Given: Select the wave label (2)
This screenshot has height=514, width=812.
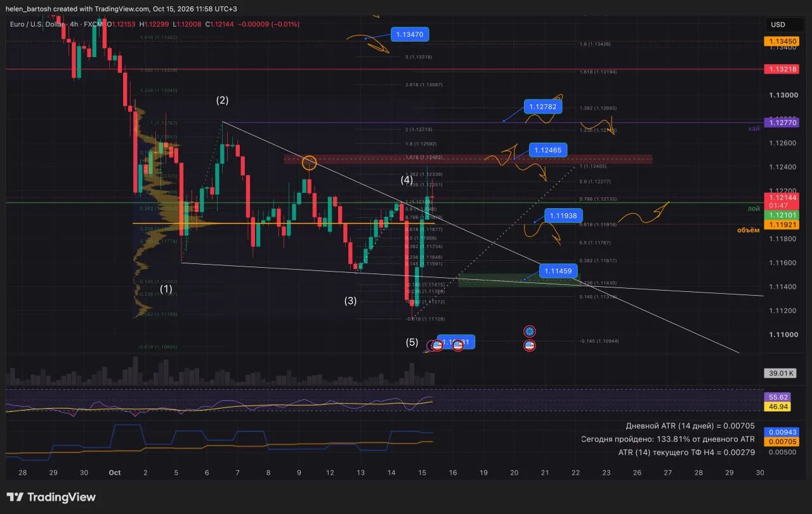Looking at the screenshot, I should click(x=222, y=100).
